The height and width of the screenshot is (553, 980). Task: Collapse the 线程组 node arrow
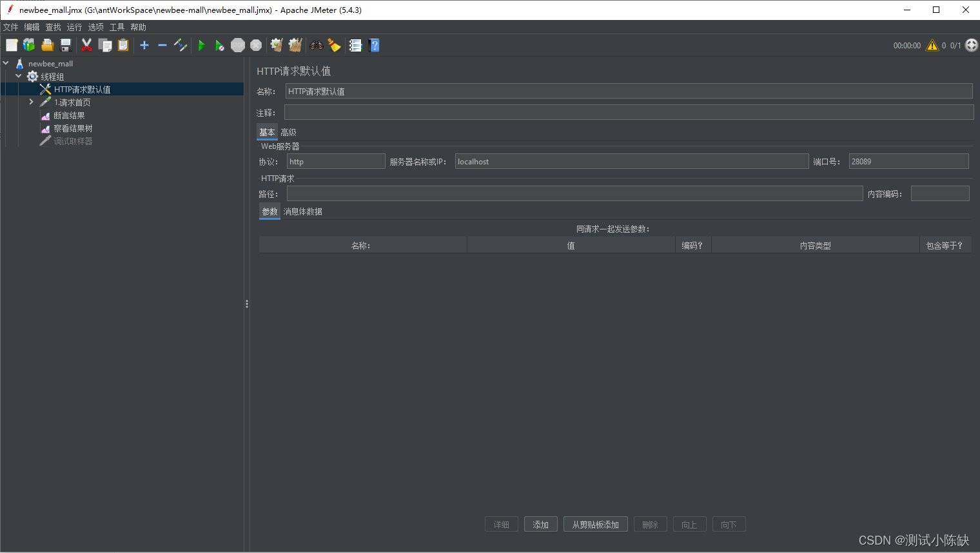tap(19, 76)
